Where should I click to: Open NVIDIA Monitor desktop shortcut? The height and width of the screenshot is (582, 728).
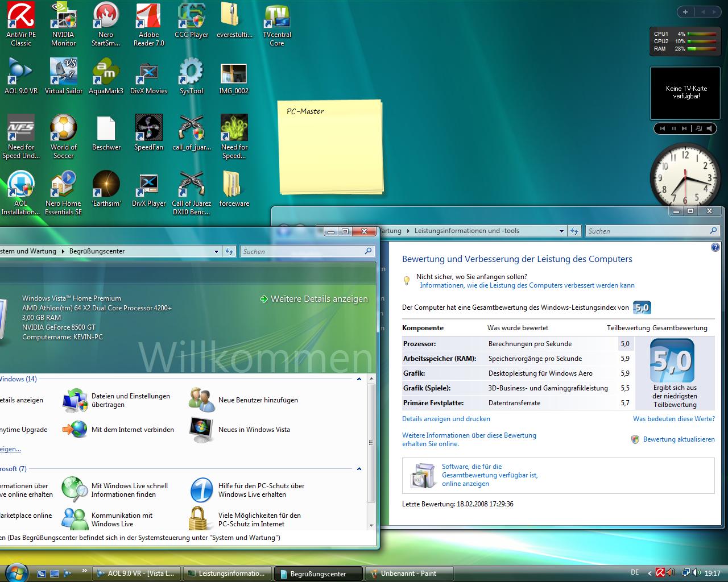tap(64, 24)
